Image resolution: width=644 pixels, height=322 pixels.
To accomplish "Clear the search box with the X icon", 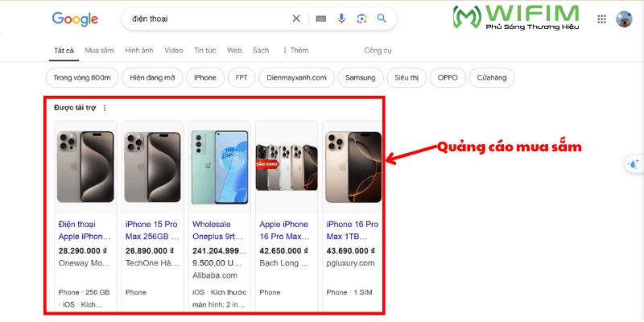I will [x=296, y=19].
